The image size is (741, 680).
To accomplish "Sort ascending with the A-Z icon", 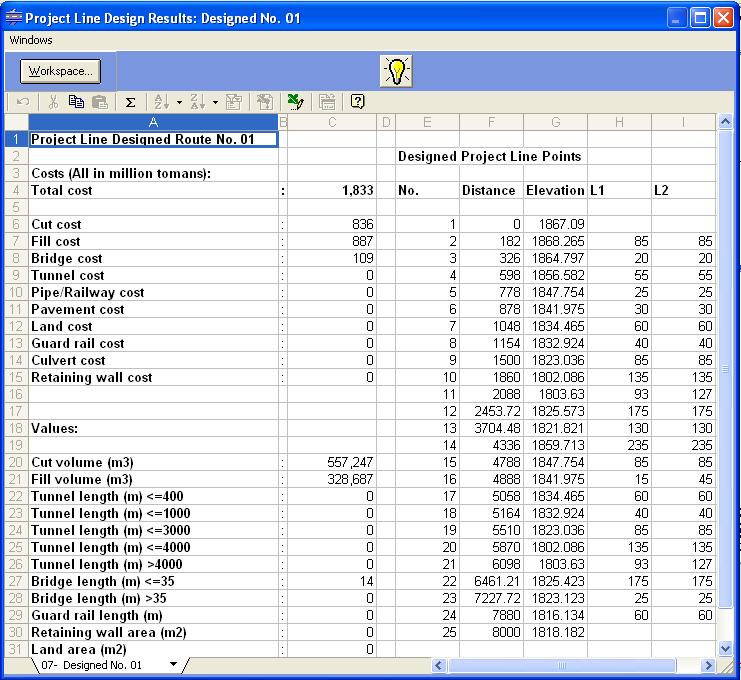I will tap(162, 102).
